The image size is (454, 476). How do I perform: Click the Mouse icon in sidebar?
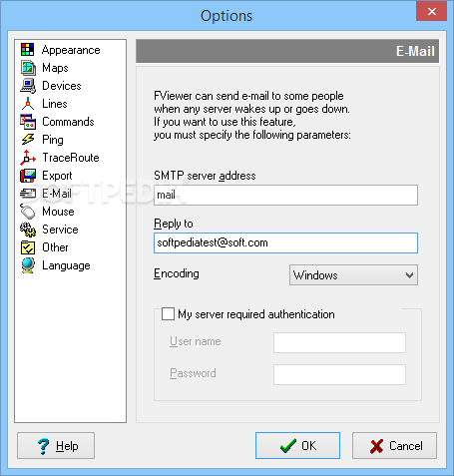click(28, 212)
